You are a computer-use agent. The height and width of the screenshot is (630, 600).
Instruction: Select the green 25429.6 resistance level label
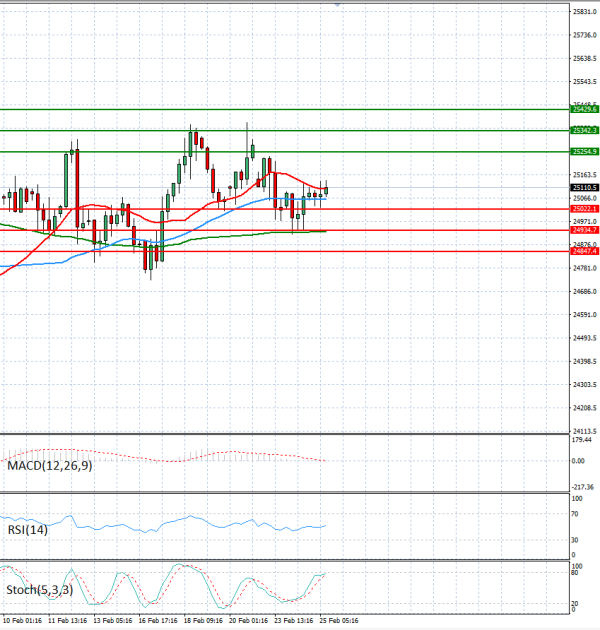(x=584, y=108)
